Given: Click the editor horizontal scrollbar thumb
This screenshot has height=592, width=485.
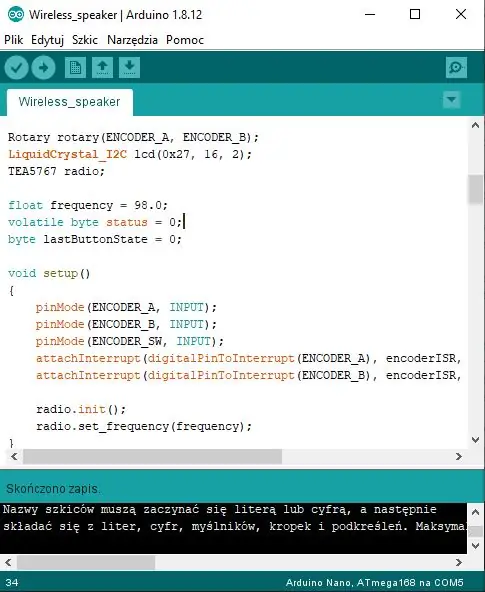Looking at the screenshot, I should (x=152, y=456).
